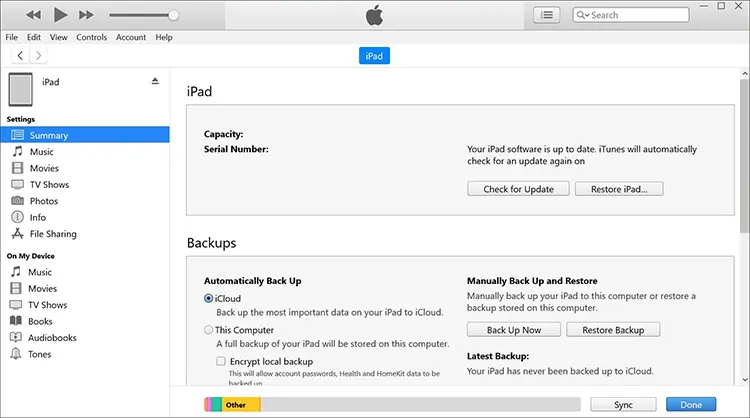Click TV Shows icon under Settings
The height and width of the screenshot is (418, 750).
tap(17, 184)
